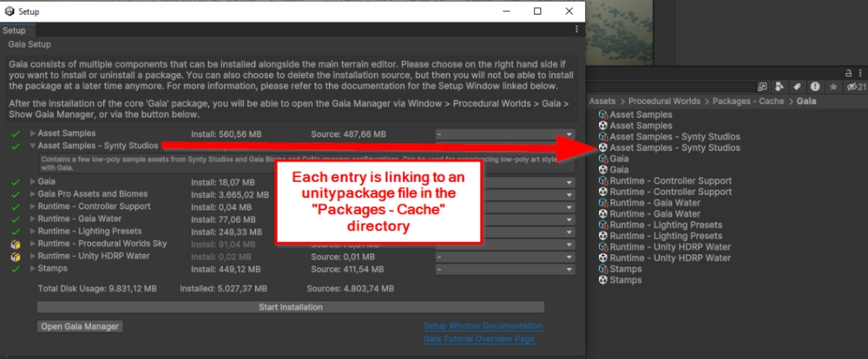Click 'Source: 487,66 MB' value

[x=349, y=134]
